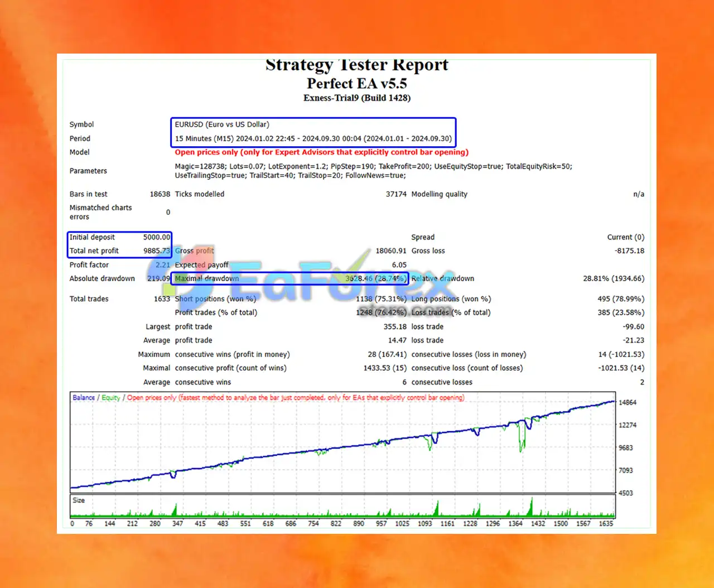Select long positions value '495 (78.99%)'
This screenshot has height=588, width=714.
621,299
